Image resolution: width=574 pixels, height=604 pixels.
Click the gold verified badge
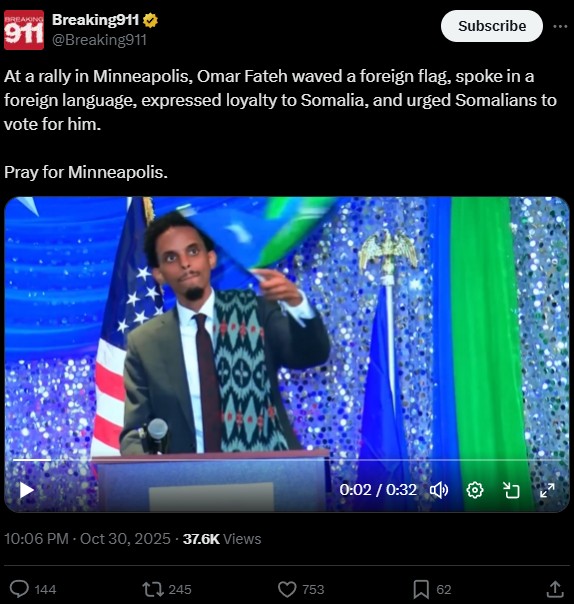click(150, 20)
